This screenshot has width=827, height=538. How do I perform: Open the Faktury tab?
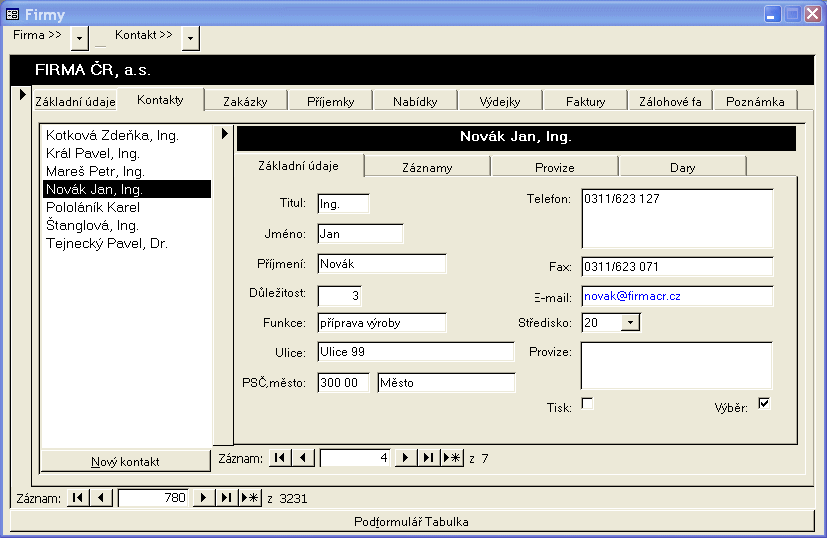pos(585,101)
